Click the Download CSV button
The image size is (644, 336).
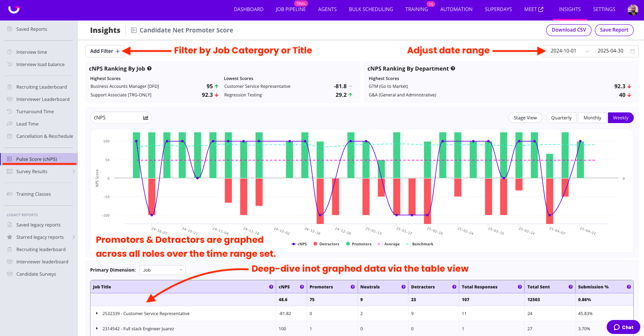pyautogui.click(x=569, y=30)
